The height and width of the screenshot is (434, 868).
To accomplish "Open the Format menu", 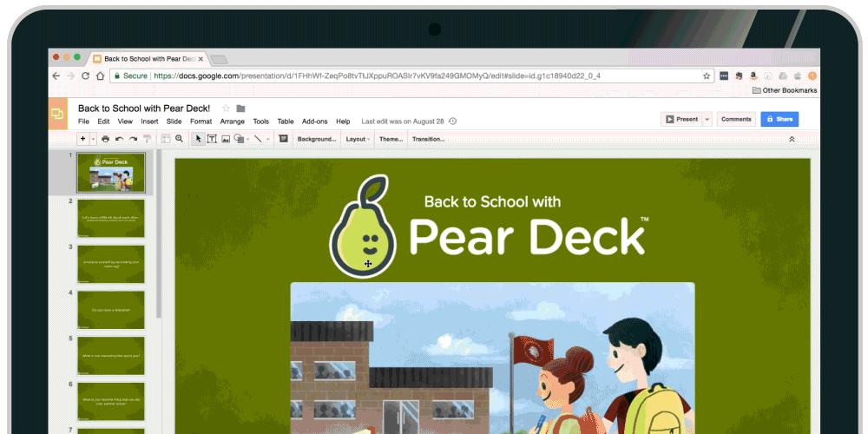I will (201, 122).
